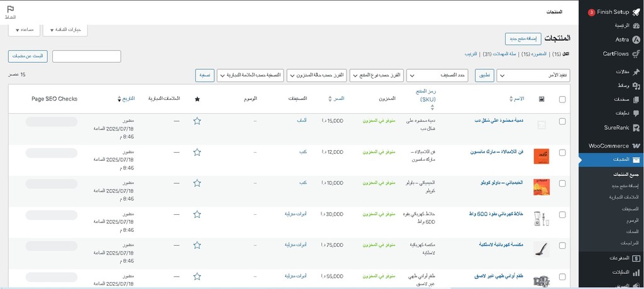Open the التصفية حسب العلامة التجارية dropdown

pyautogui.click(x=250, y=75)
